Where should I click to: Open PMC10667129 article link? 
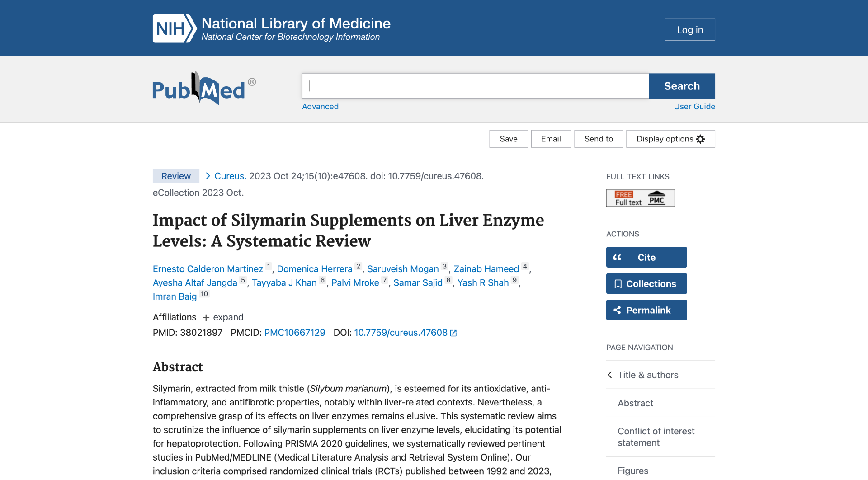pos(295,333)
